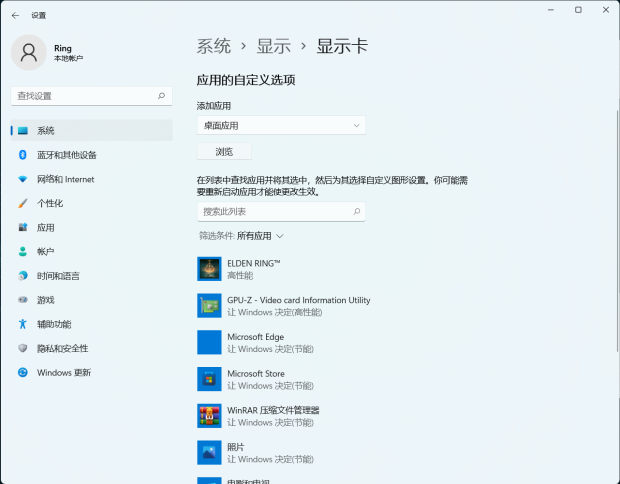The height and width of the screenshot is (484, 620).
Task: Click the Wi-Fi network icon in sidebar
Action: click(x=23, y=179)
